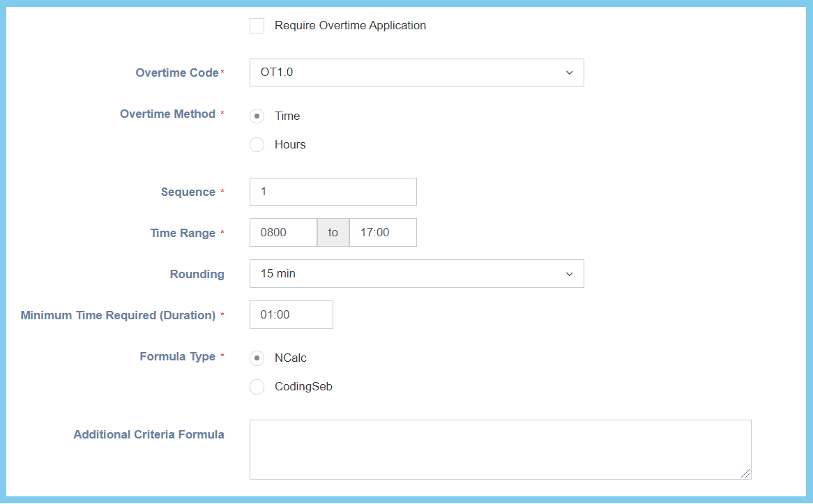This screenshot has height=504, width=813.
Task: Click inside the Additional Criteria Formula textarea
Action: pyautogui.click(x=499, y=450)
